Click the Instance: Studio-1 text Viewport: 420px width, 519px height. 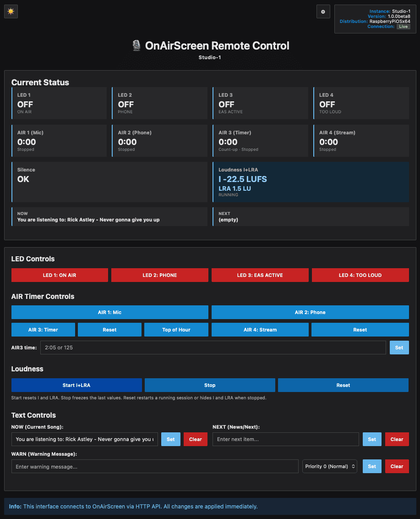coord(390,11)
